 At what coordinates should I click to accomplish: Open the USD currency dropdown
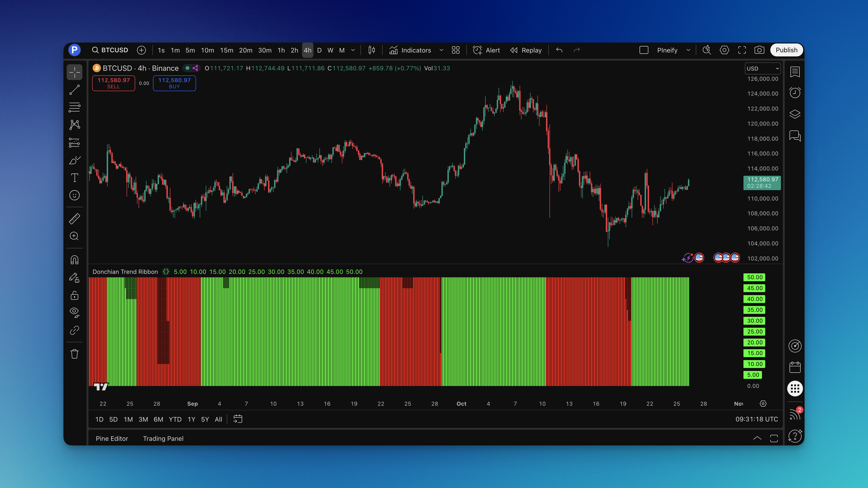coord(762,68)
